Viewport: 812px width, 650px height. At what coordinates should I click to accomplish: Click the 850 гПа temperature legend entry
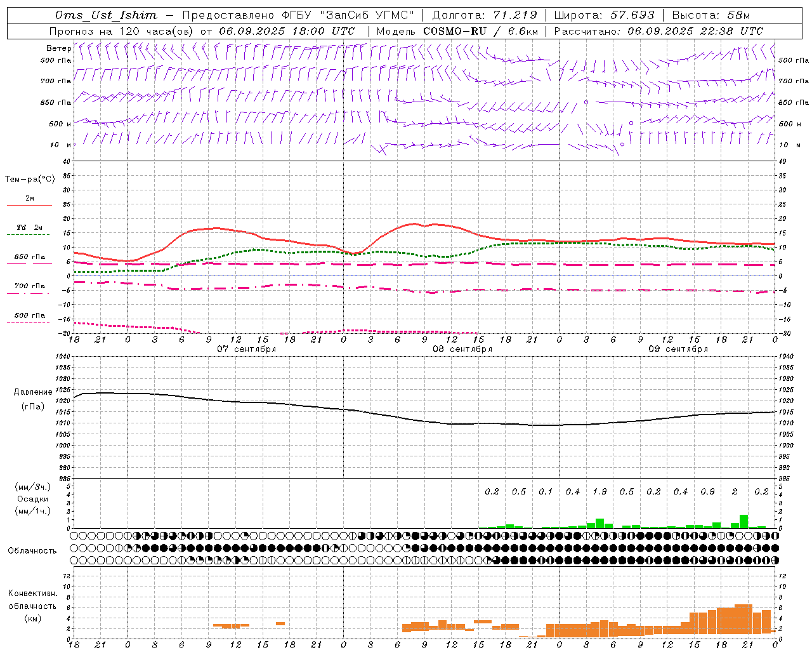click(x=30, y=257)
